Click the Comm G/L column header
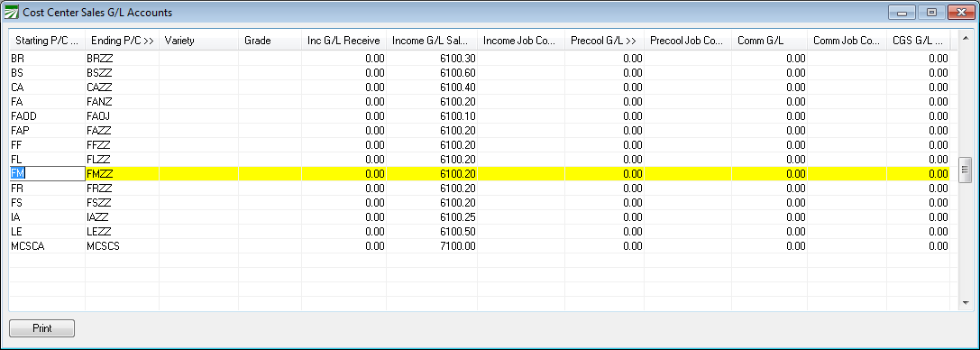The height and width of the screenshot is (350, 980). coord(769,41)
